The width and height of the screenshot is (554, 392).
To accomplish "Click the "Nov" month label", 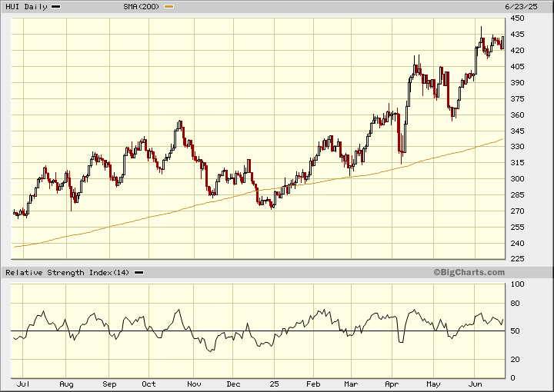I will pos(194,384).
